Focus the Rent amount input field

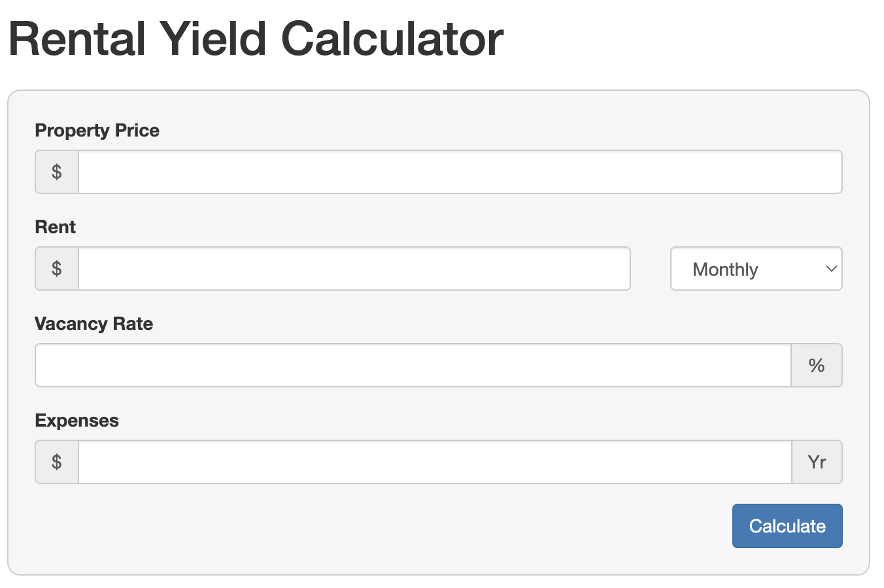(354, 269)
